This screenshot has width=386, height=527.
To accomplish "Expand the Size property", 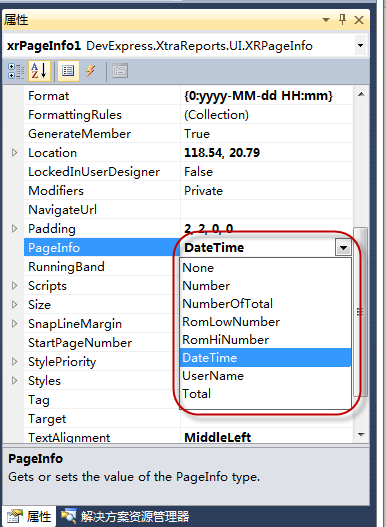I will 14,305.
